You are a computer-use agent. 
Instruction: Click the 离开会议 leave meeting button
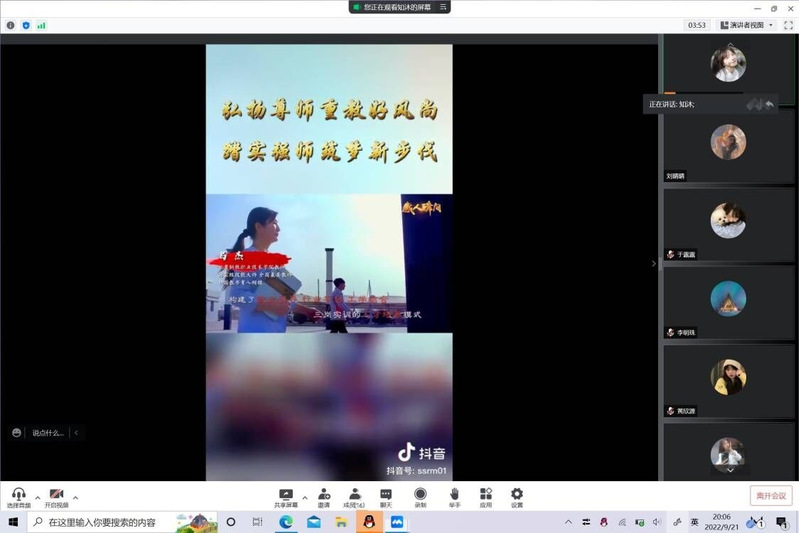770,496
